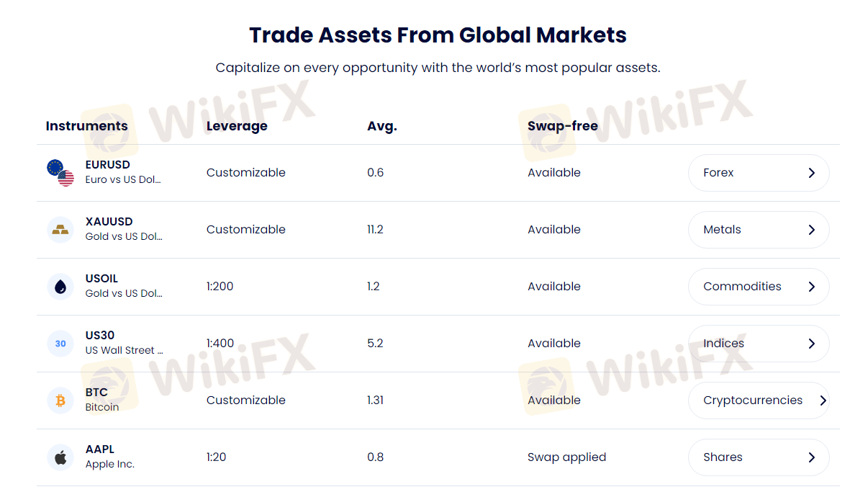Click the Swap-free column header
The height and width of the screenshot is (492, 868).
pyautogui.click(x=563, y=126)
